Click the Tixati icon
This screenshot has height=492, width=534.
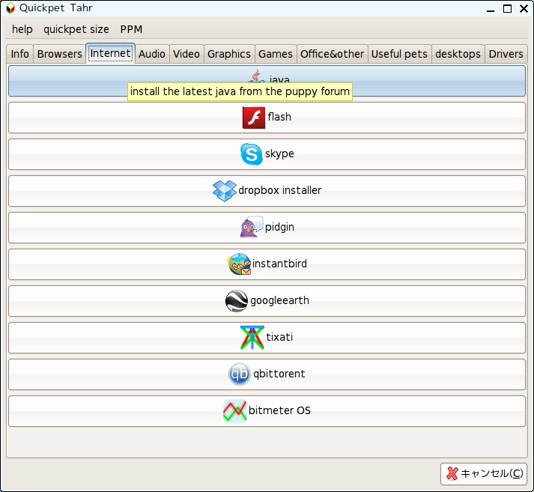(252, 337)
